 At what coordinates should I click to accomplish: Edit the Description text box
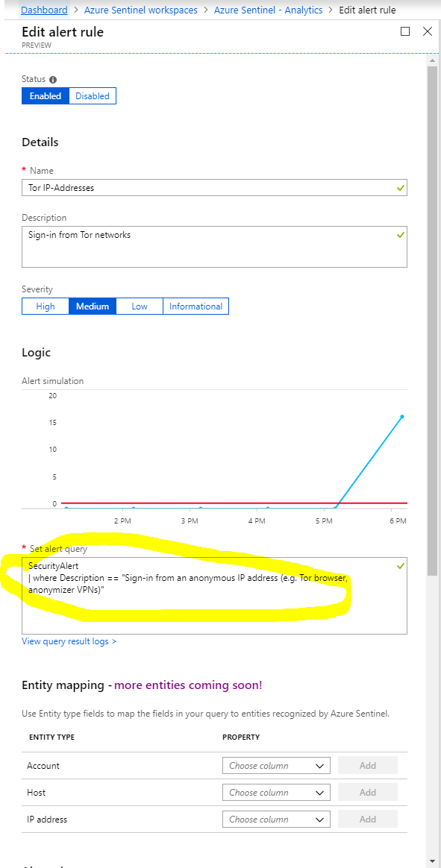214,246
